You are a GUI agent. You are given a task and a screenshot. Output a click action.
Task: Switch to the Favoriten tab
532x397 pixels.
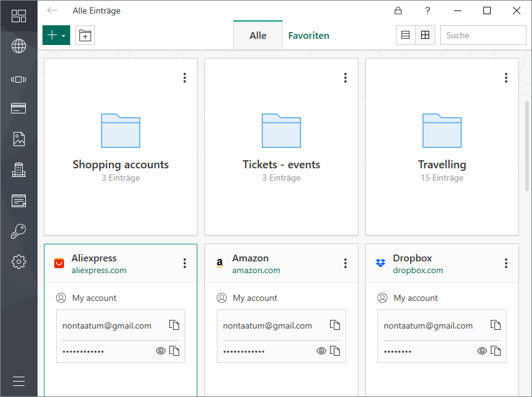pos(308,35)
